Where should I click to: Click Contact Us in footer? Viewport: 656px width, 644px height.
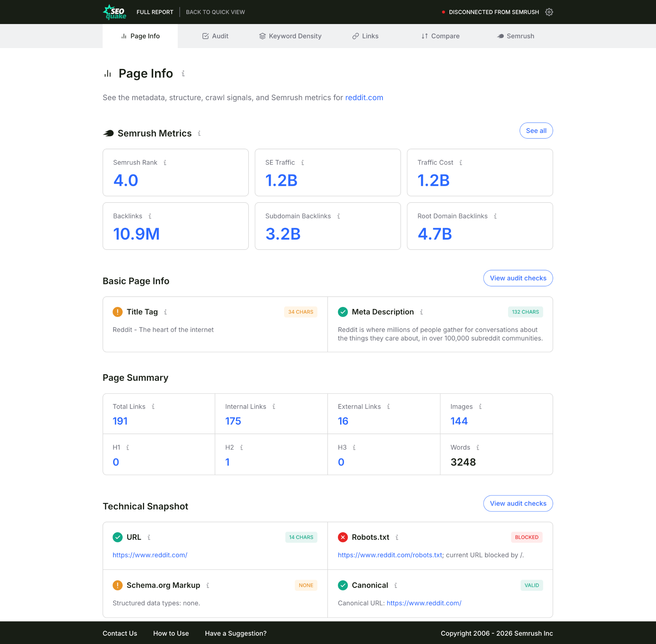pos(120,633)
